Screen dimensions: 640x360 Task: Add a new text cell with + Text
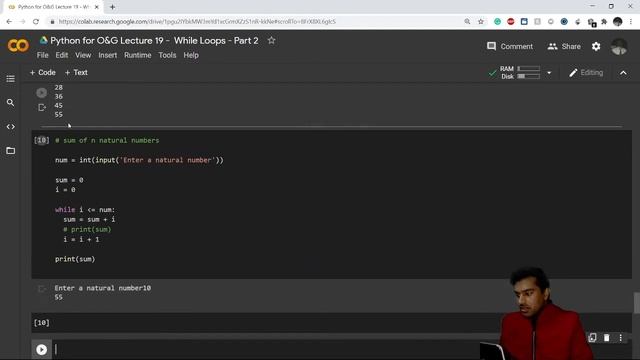(76, 72)
